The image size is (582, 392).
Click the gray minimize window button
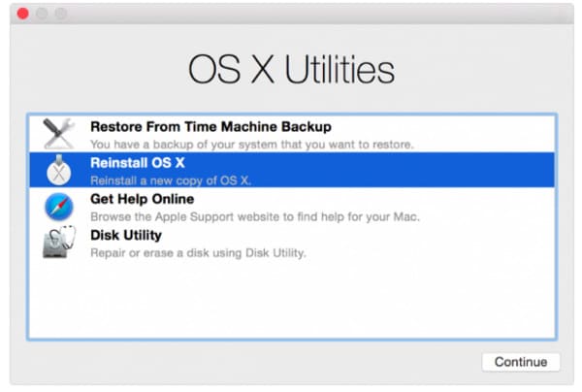43,15
